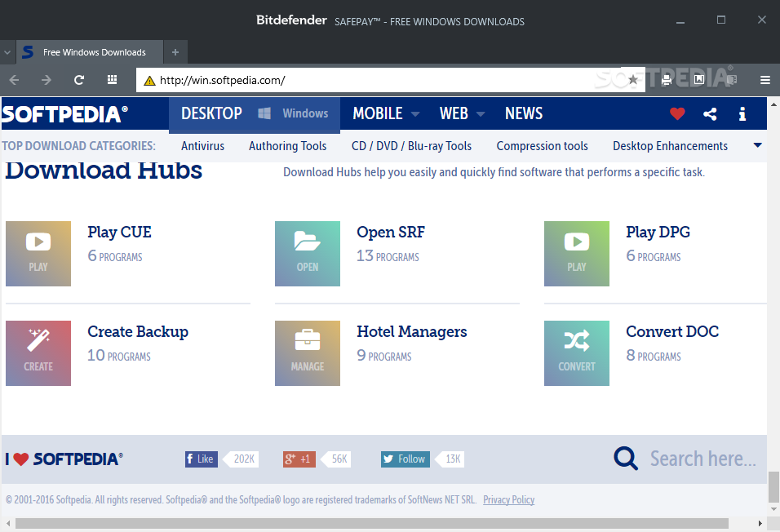Expand the MOBILE menu arrow
The height and width of the screenshot is (532, 780).
414,114
